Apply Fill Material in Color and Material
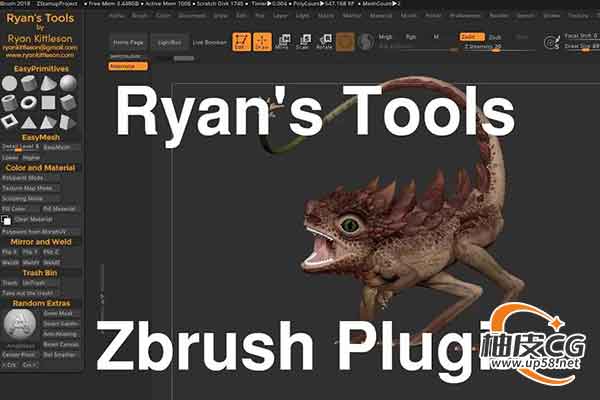Viewport: 600px width, 400px height. click(x=60, y=209)
